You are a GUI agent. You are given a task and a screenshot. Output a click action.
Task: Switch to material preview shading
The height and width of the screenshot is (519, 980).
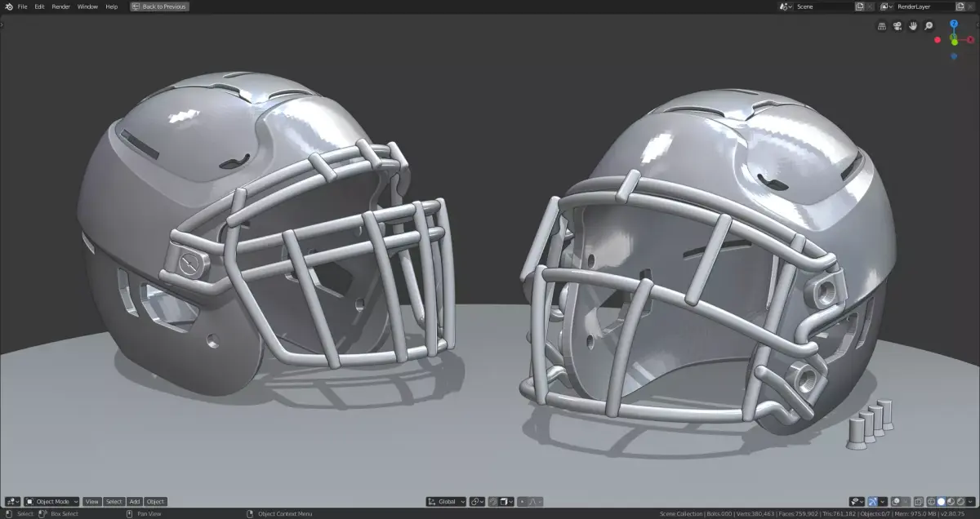[951, 502]
